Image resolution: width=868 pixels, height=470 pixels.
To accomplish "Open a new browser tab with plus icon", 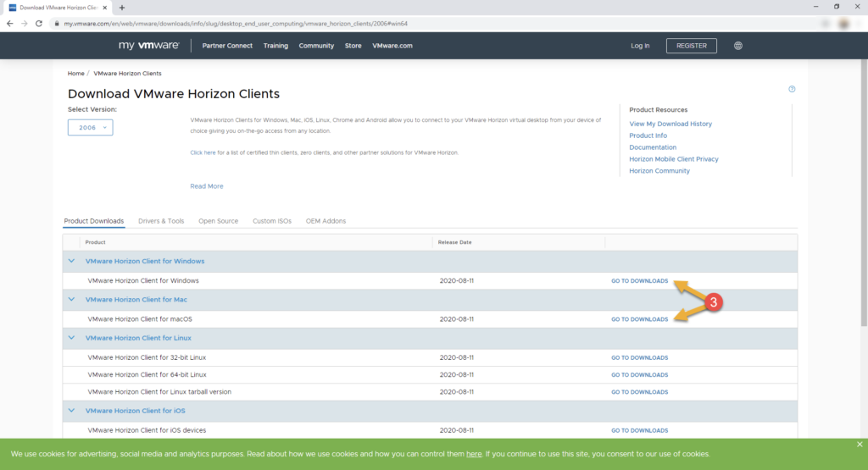I will coord(122,8).
